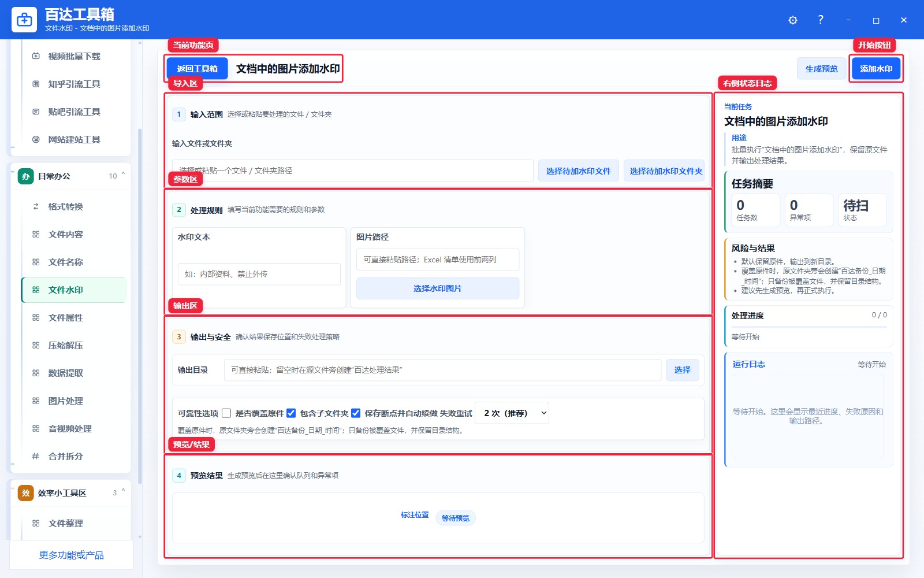Click the 返回工具箱 button
924x578 pixels.
[198, 68]
